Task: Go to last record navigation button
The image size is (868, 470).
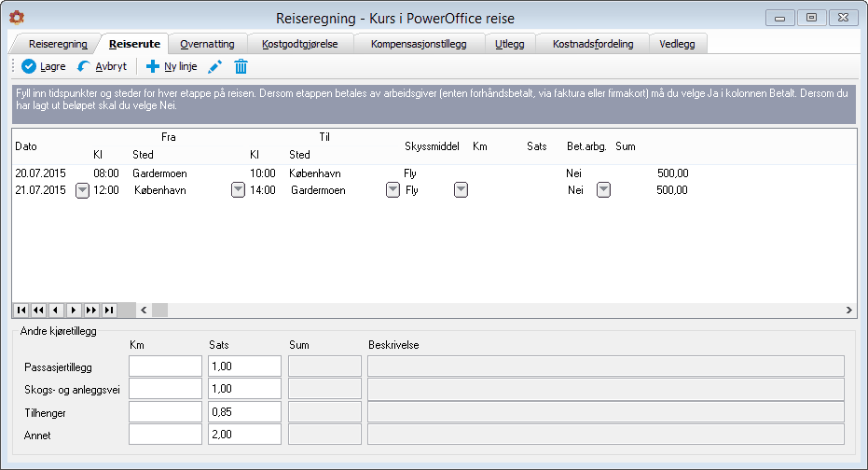Action: [109, 310]
